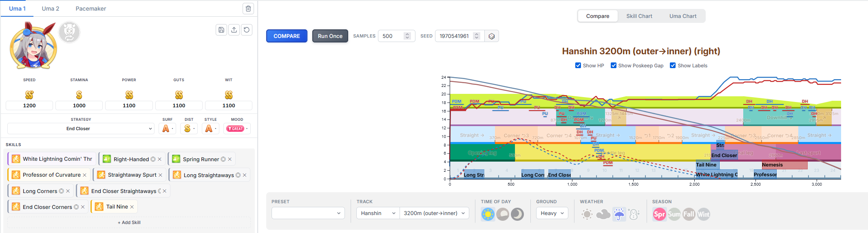Open the Hanshin track dropdown
Screen dimensions: 868x233
pos(378,213)
